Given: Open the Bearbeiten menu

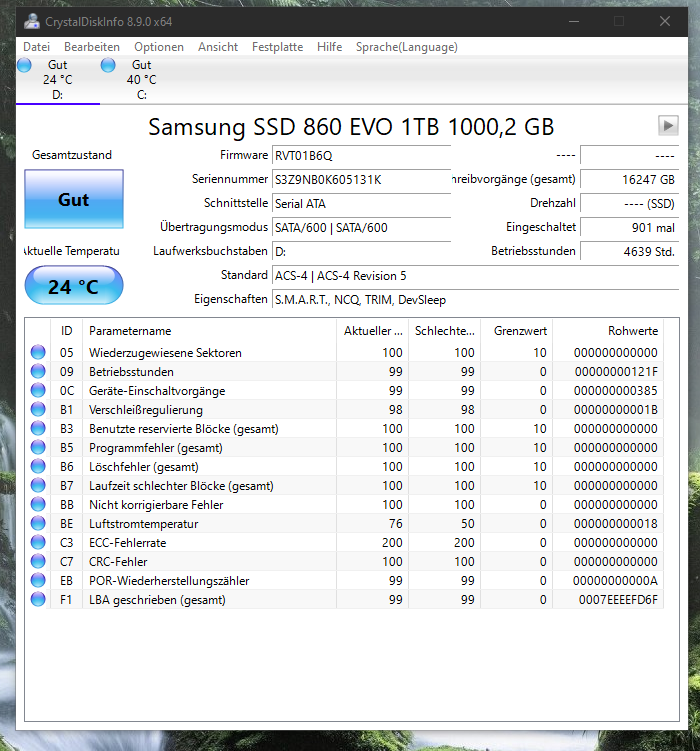Looking at the screenshot, I should tap(92, 47).
